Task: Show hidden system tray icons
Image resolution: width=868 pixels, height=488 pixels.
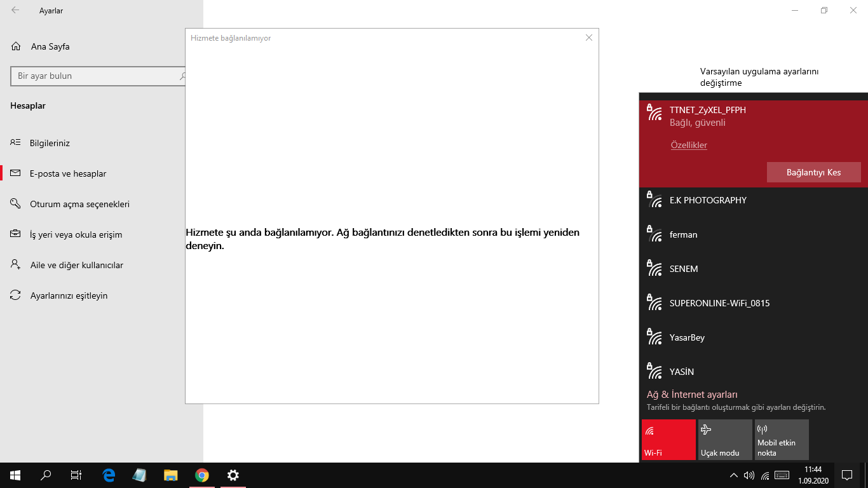Action: tap(733, 475)
